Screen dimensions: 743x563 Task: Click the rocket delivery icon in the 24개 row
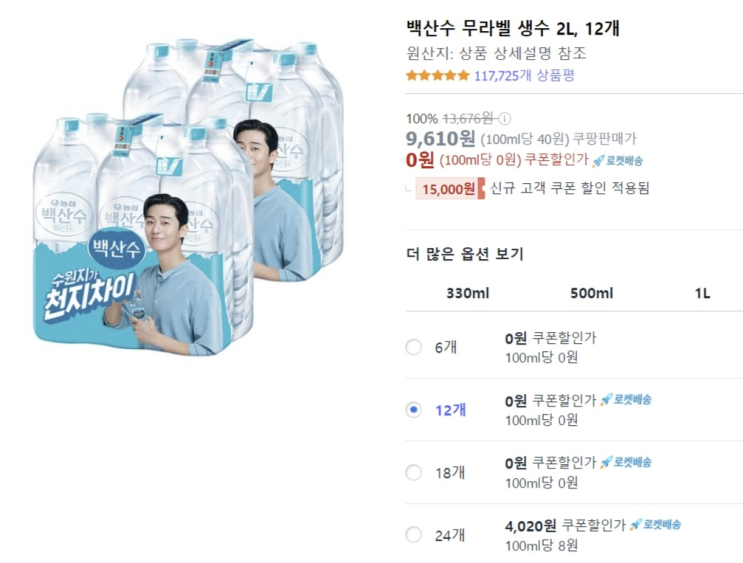pyautogui.click(x=655, y=525)
